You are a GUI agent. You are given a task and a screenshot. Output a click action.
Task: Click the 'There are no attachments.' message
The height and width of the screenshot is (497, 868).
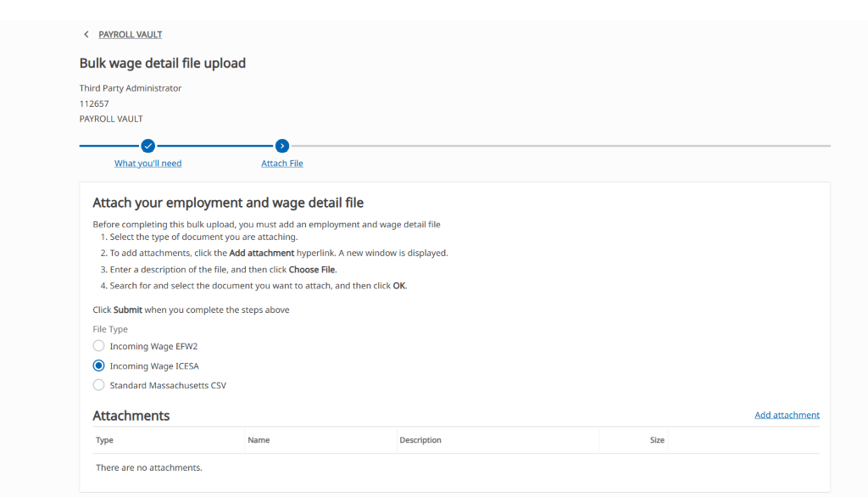point(149,467)
